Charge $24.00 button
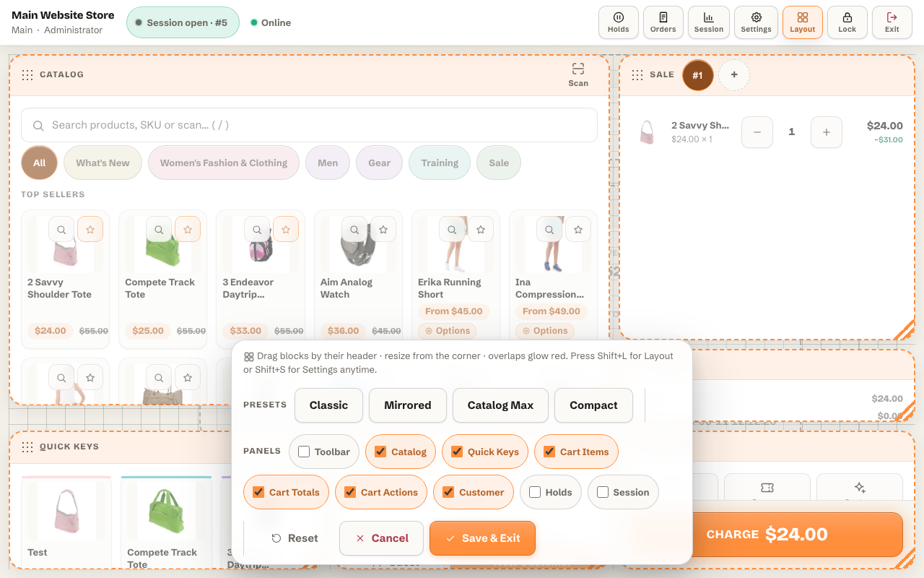 (x=767, y=535)
